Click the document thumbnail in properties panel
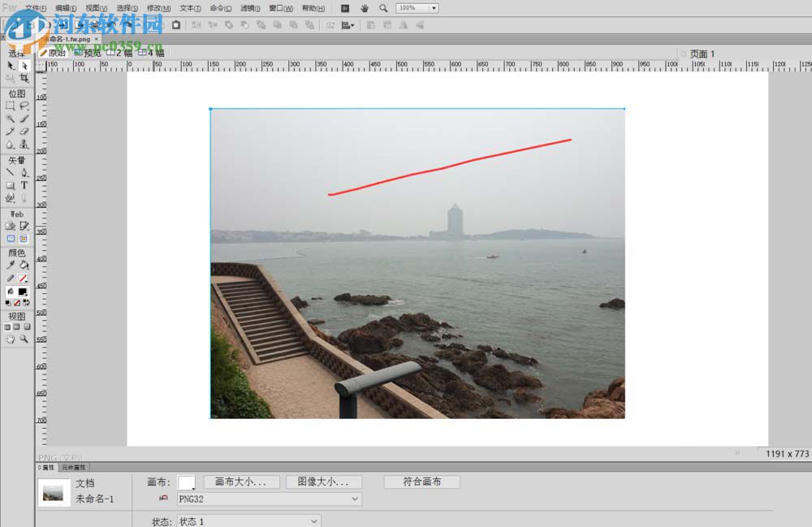The width and height of the screenshot is (812, 527). pyautogui.click(x=54, y=493)
